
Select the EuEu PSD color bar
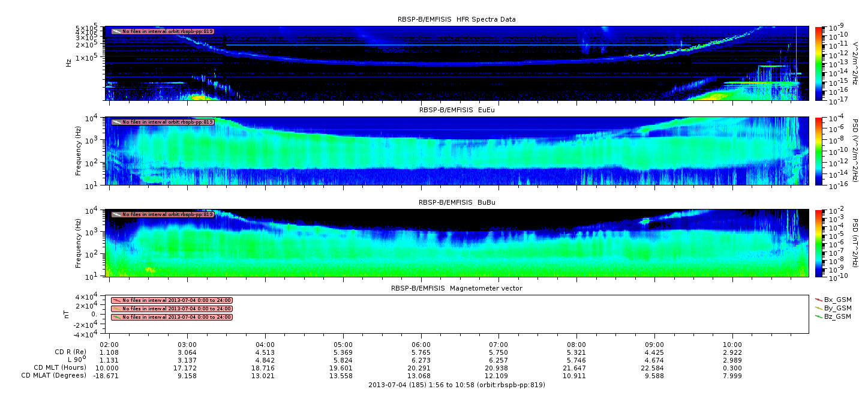pyautogui.click(x=818, y=151)
